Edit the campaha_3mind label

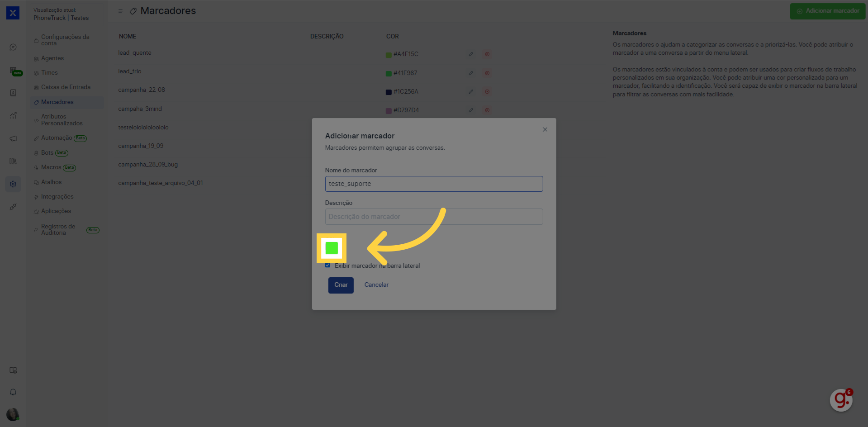click(471, 110)
